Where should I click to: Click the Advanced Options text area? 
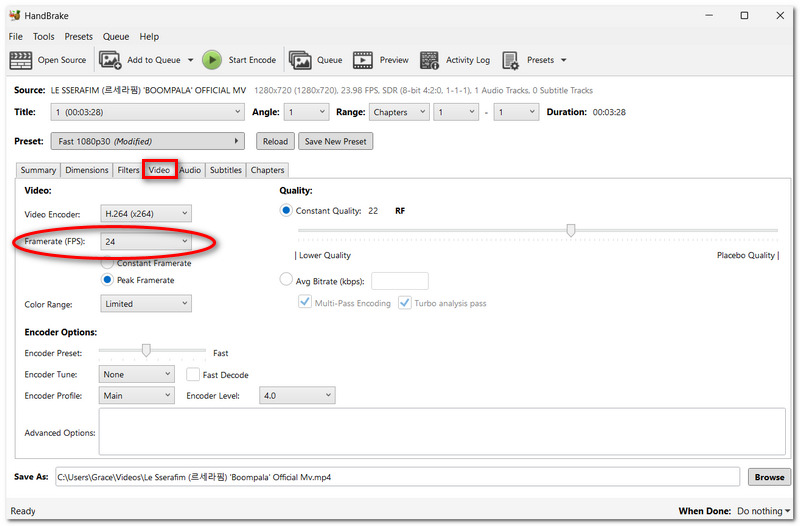coord(442,432)
